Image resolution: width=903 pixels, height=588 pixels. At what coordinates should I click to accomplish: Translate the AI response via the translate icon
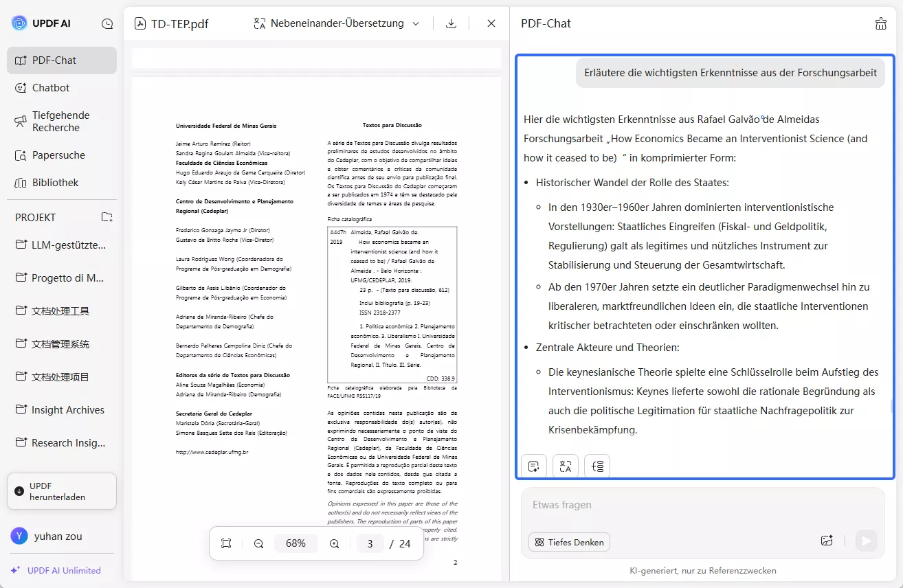point(565,466)
